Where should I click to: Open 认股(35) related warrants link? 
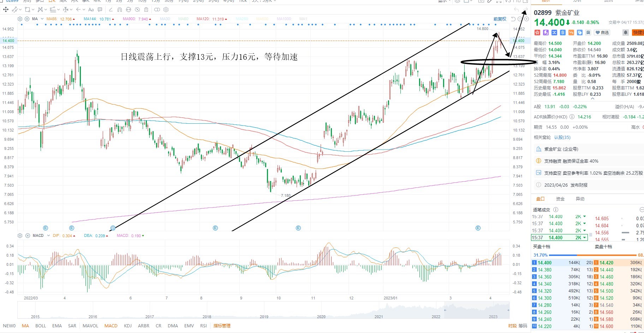[562, 137]
